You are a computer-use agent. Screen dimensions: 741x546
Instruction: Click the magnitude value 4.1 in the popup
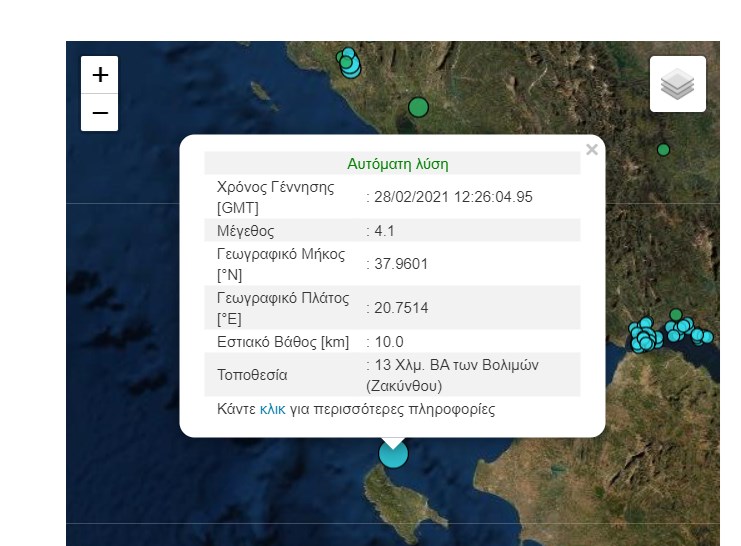tap(385, 231)
